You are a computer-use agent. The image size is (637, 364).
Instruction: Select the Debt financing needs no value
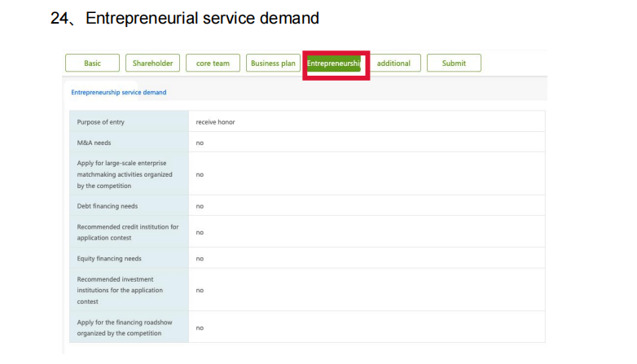pyautogui.click(x=200, y=206)
